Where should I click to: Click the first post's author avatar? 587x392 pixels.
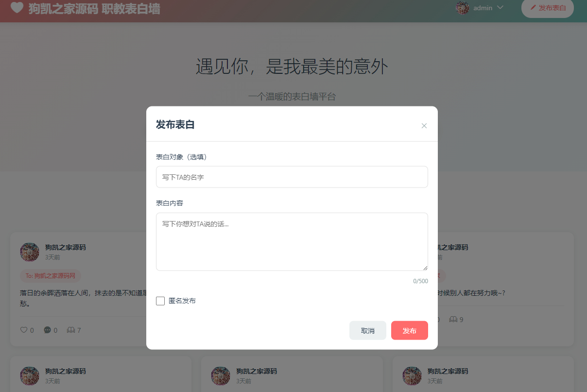(x=30, y=252)
